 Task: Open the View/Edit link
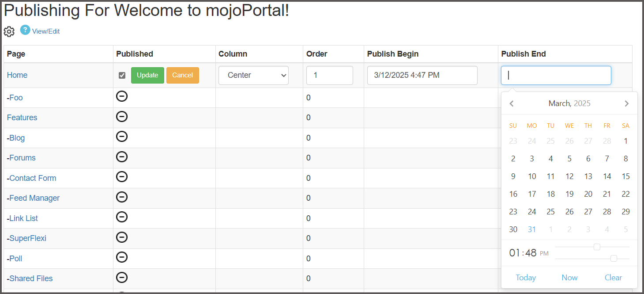click(x=46, y=31)
